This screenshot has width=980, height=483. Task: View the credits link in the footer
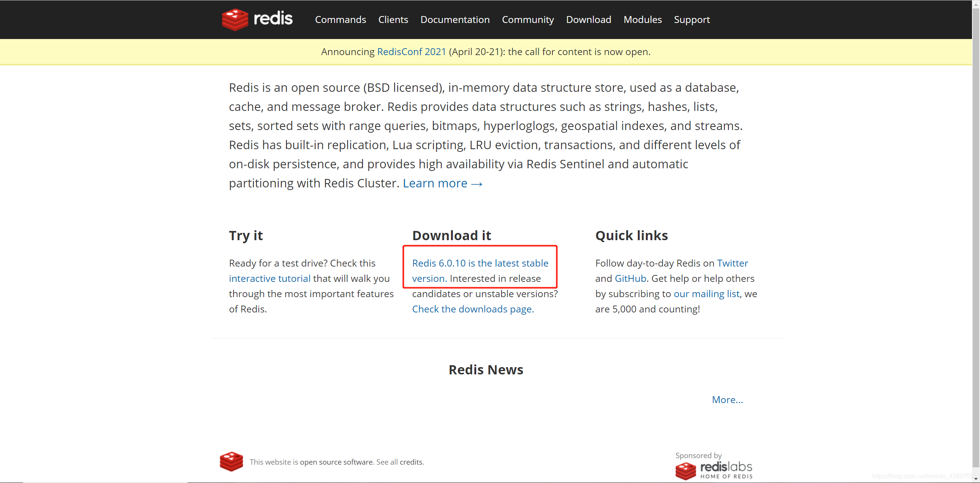[411, 462]
